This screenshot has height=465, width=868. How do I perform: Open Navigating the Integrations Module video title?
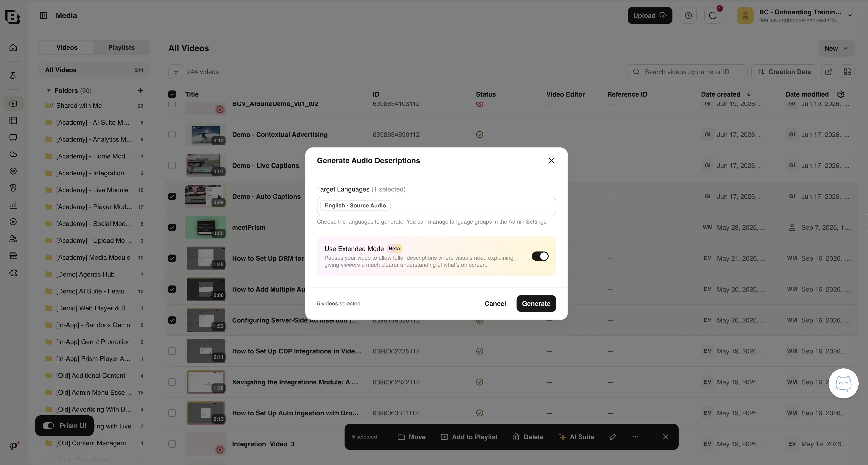tap(295, 382)
